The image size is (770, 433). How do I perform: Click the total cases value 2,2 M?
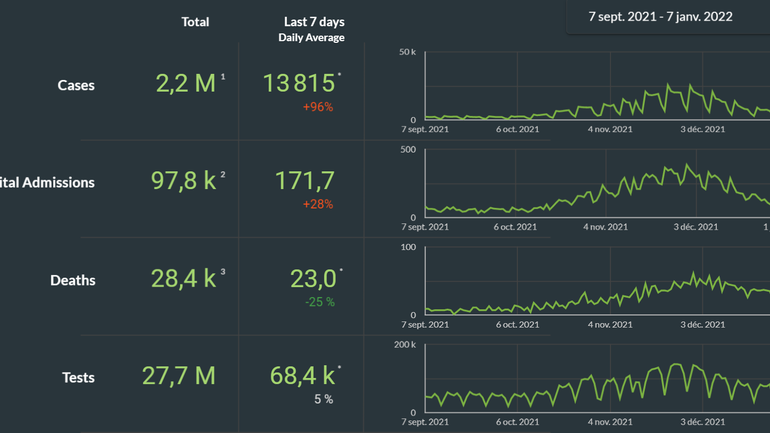(186, 83)
